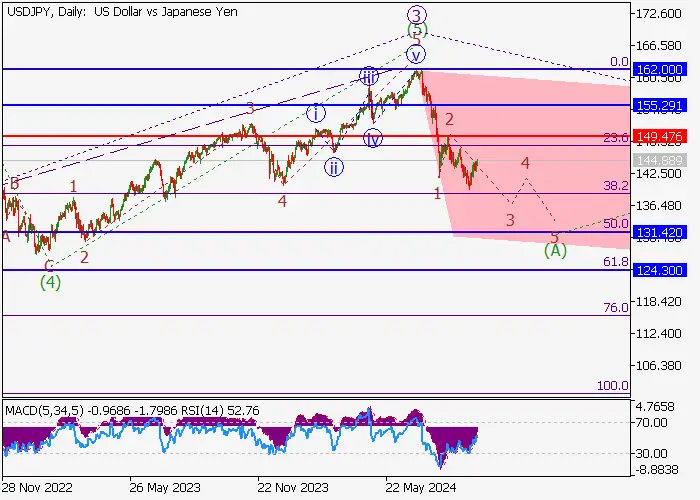Click the 106.380 price axis value
This screenshot has height=500, width=700.
pos(658,366)
